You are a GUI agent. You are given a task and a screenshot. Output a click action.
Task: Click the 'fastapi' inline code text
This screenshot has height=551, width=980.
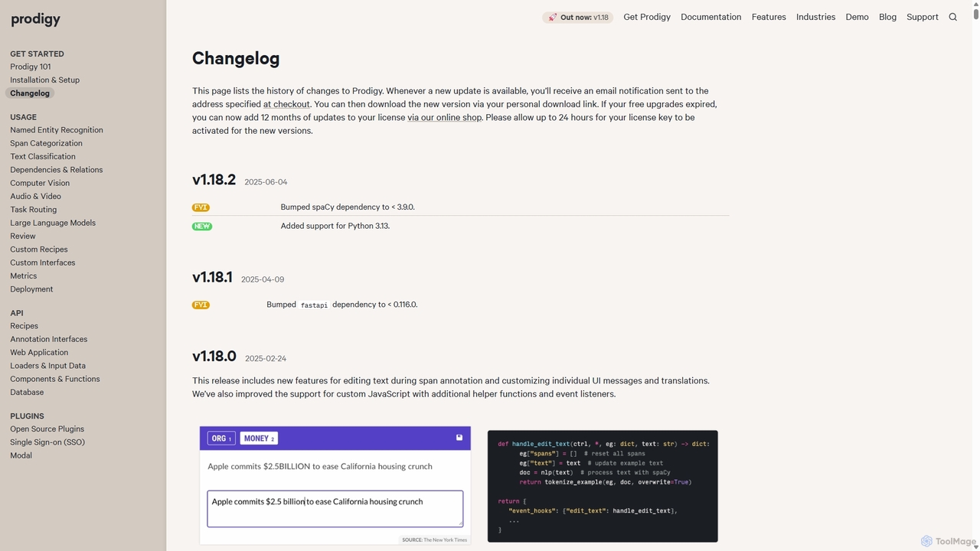[314, 305]
